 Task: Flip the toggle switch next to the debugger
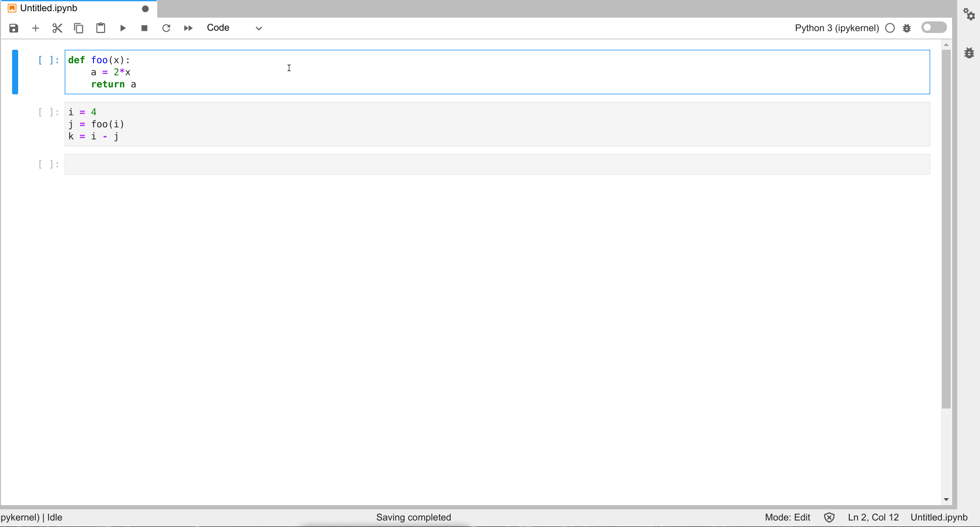[934, 27]
